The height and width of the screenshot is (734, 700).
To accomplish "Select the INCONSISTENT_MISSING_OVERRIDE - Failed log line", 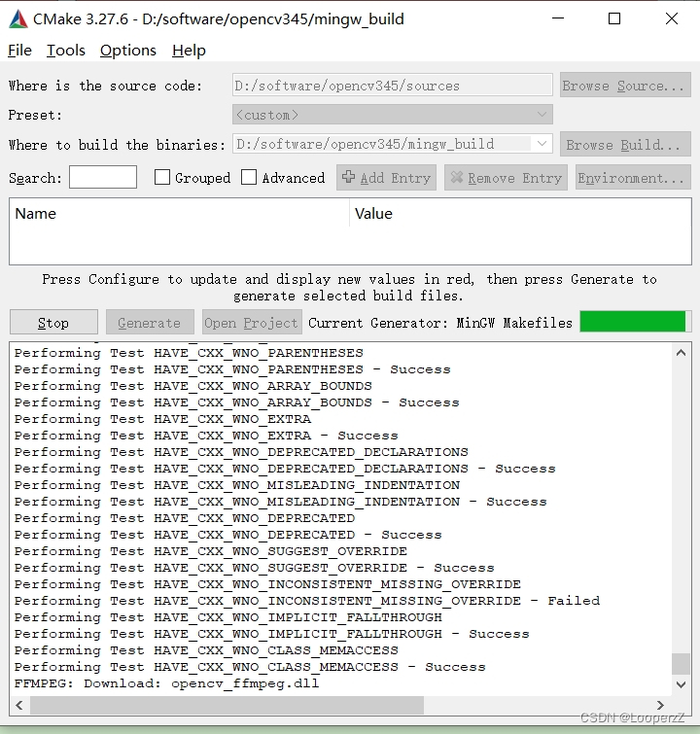I will pos(306,601).
